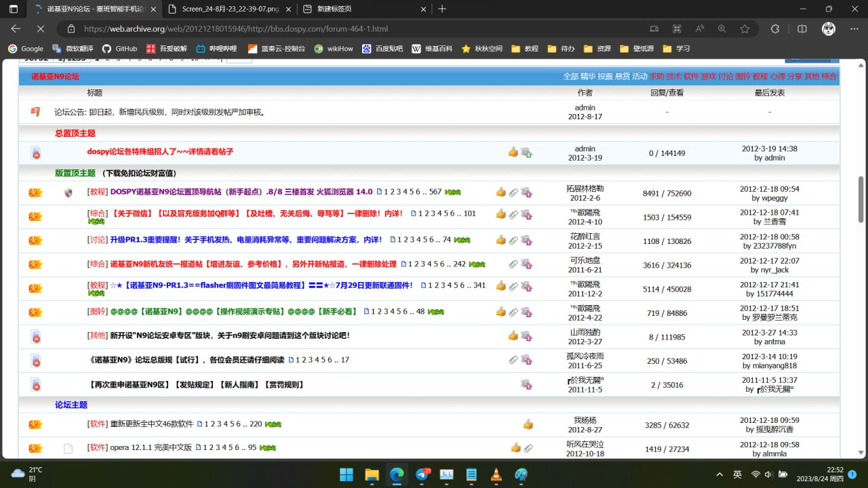Open the 学习 bookmarks folder

pos(675,49)
